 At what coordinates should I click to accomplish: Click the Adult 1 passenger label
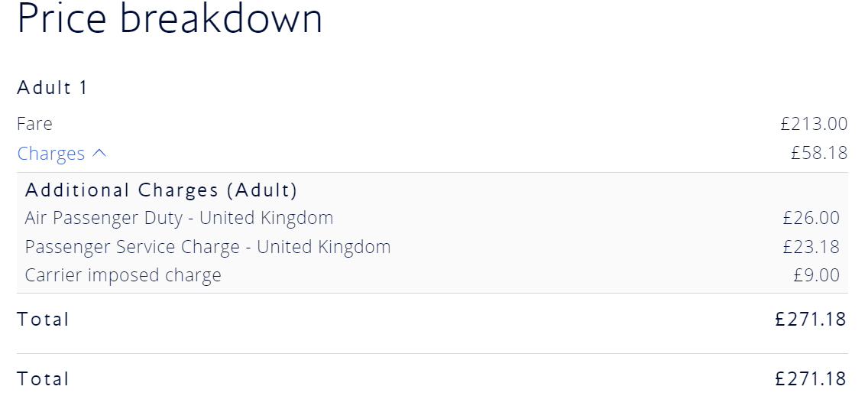pos(53,88)
